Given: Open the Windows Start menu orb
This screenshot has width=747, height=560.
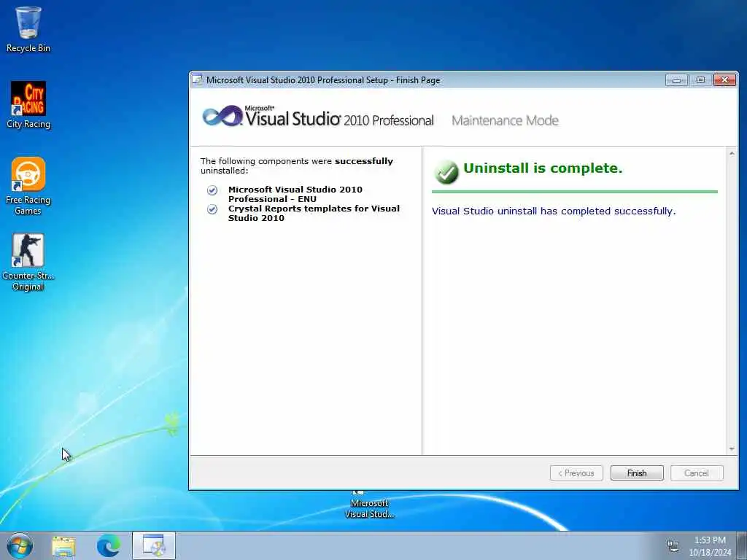Looking at the screenshot, I should click(x=20, y=545).
